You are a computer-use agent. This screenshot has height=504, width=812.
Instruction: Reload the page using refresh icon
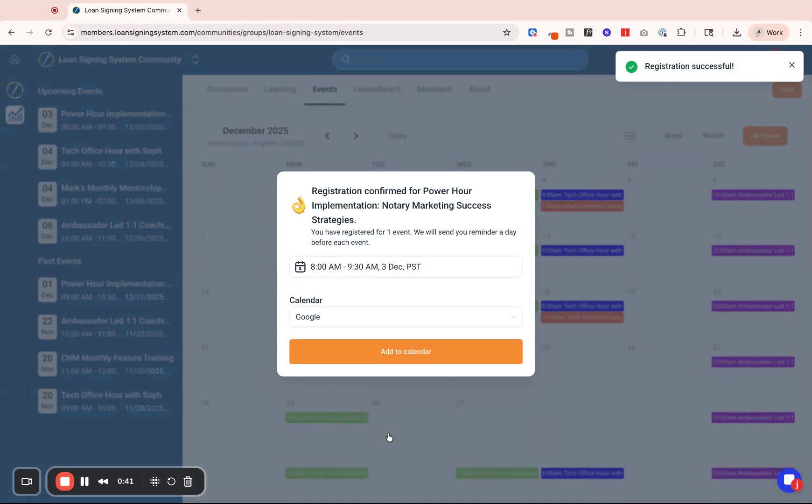click(49, 32)
